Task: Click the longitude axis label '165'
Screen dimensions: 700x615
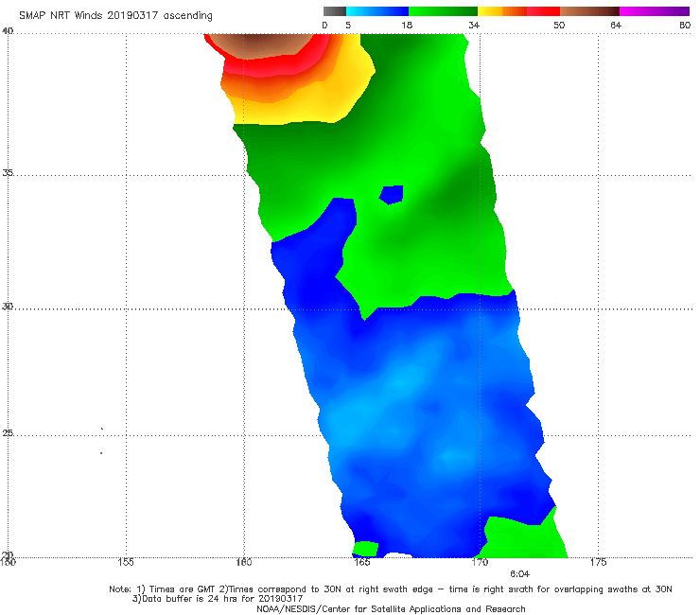Action: pyautogui.click(x=361, y=562)
